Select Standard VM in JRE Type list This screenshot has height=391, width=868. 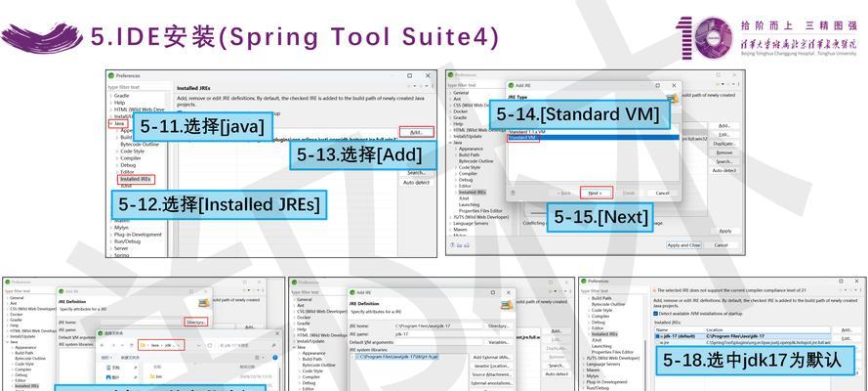(593, 138)
